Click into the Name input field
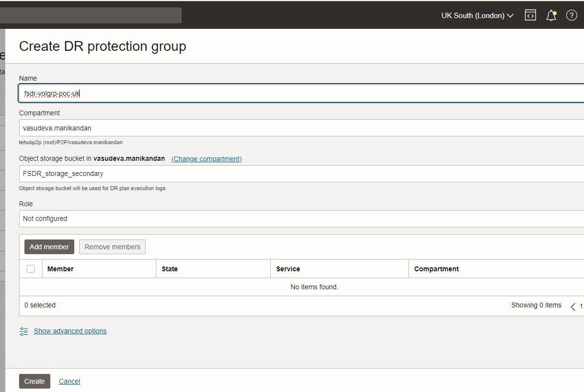The width and height of the screenshot is (584, 392). pyautogui.click(x=302, y=93)
